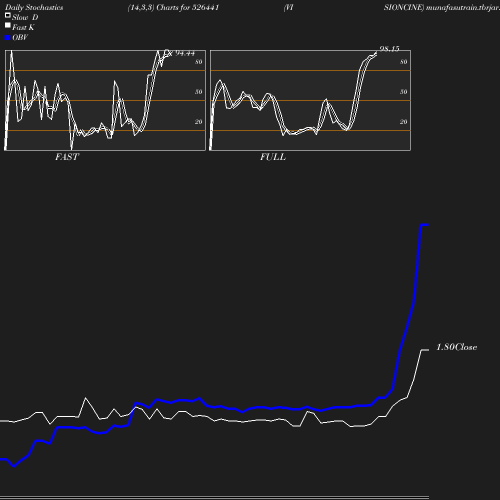Click the FULL stochastic chart thumbnail
The height and width of the screenshot is (500, 500).
pos(310,100)
